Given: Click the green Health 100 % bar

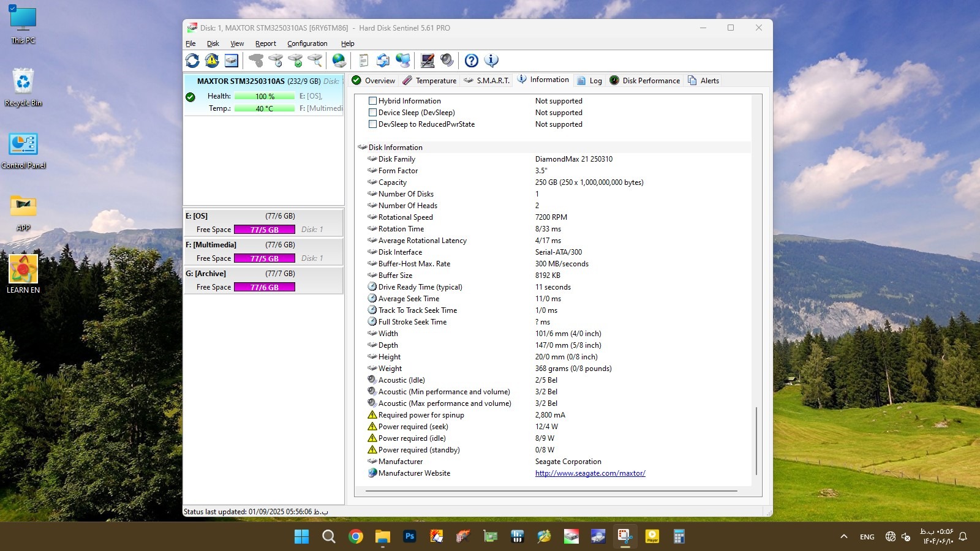Looking at the screenshot, I should 265,96.
